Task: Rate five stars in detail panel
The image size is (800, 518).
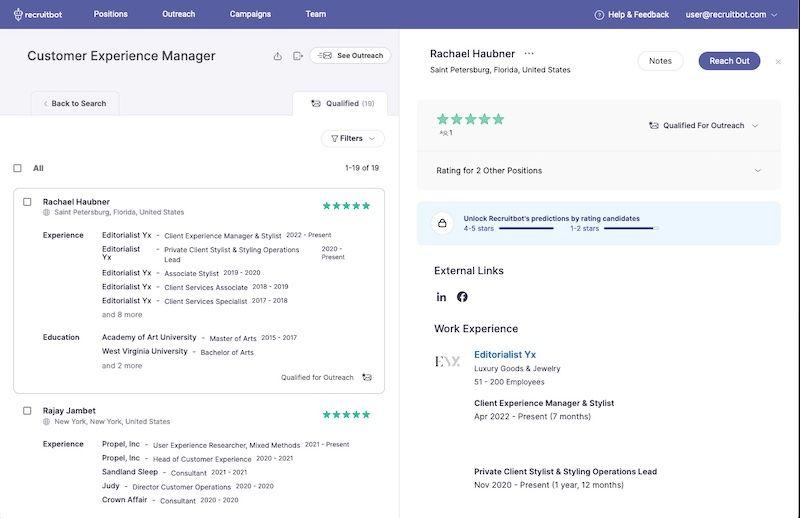Action: tap(498, 119)
